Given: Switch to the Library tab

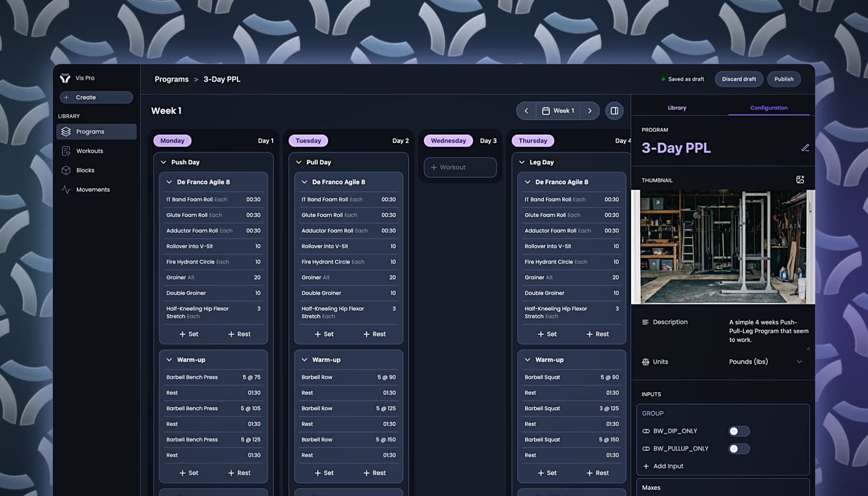Looking at the screenshot, I should click(x=677, y=108).
